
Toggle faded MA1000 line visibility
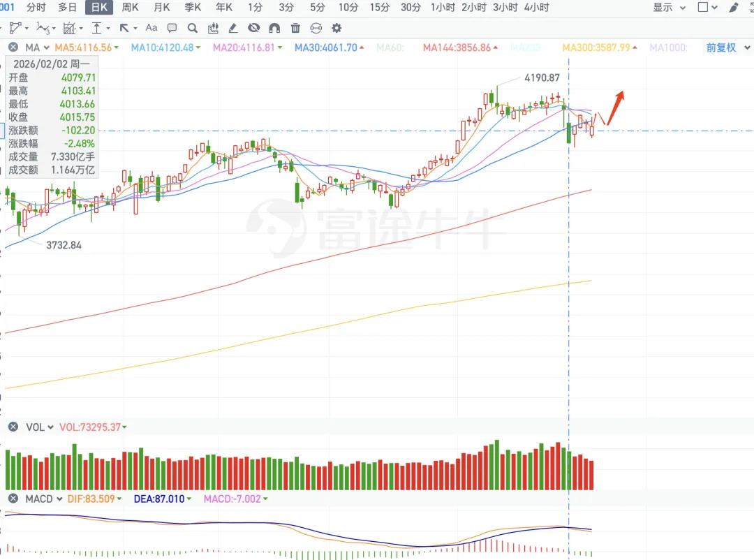(x=668, y=47)
